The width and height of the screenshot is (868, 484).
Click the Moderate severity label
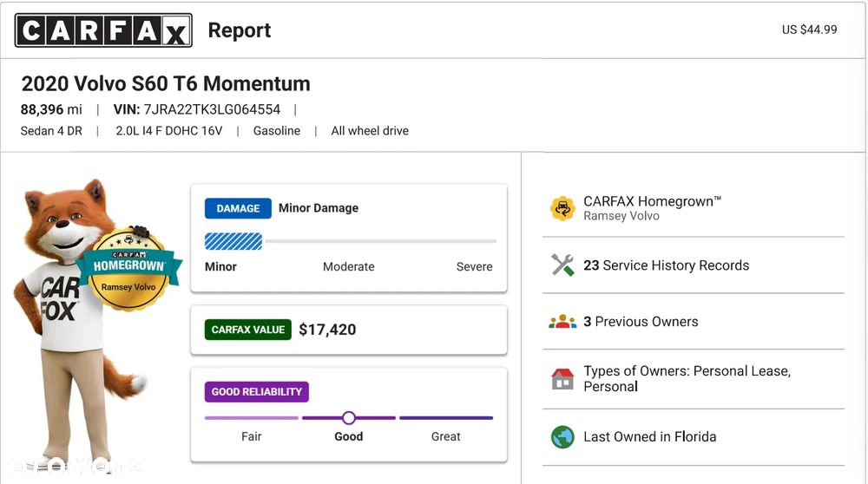349,266
